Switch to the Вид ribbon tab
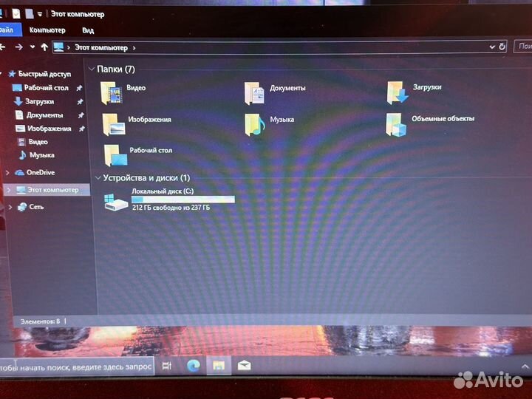 point(88,30)
